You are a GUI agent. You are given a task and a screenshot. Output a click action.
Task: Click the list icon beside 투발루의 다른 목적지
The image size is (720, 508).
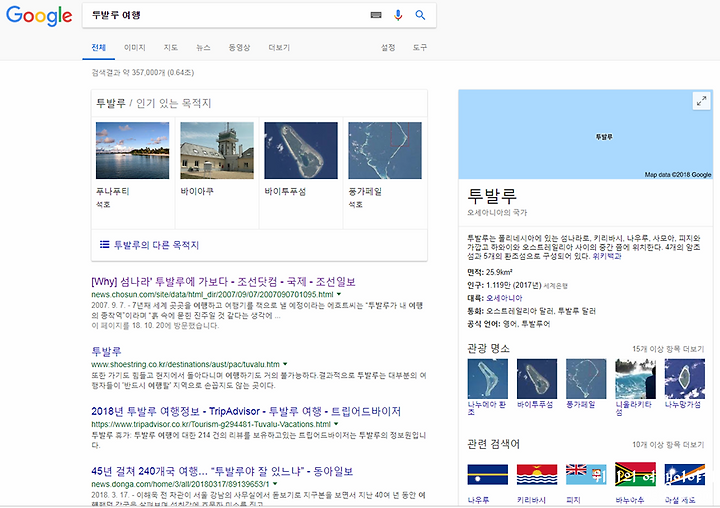click(105, 244)
